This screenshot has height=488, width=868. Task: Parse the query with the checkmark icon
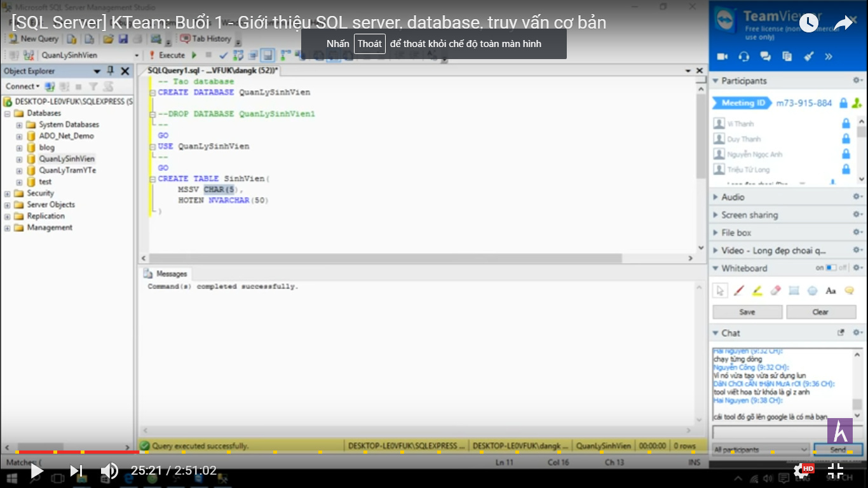point(224,56)
